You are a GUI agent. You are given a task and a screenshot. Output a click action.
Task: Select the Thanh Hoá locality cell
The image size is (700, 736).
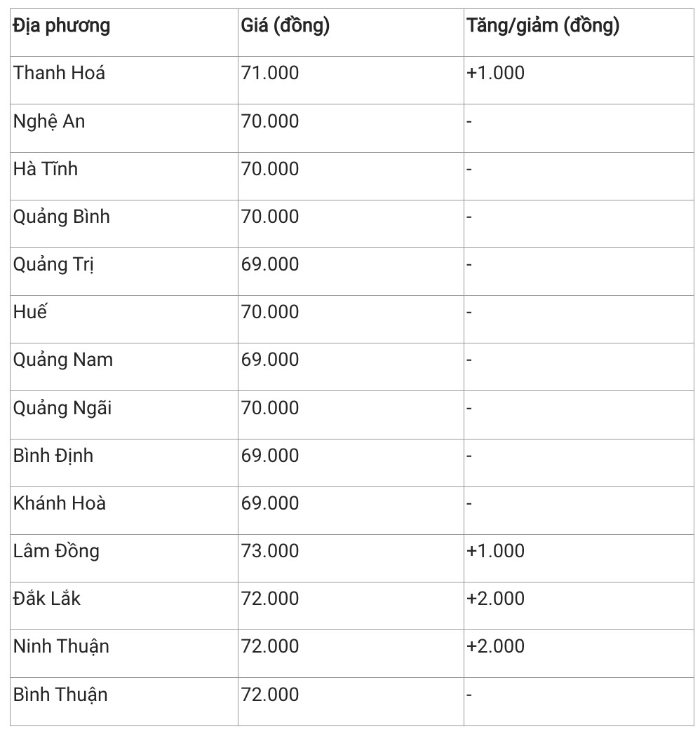60,73
